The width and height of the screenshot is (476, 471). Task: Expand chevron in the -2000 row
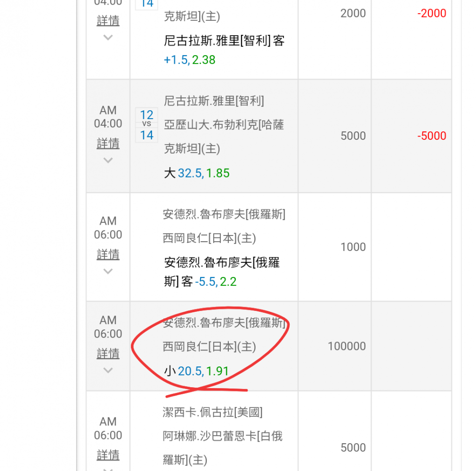pos(108,38)
